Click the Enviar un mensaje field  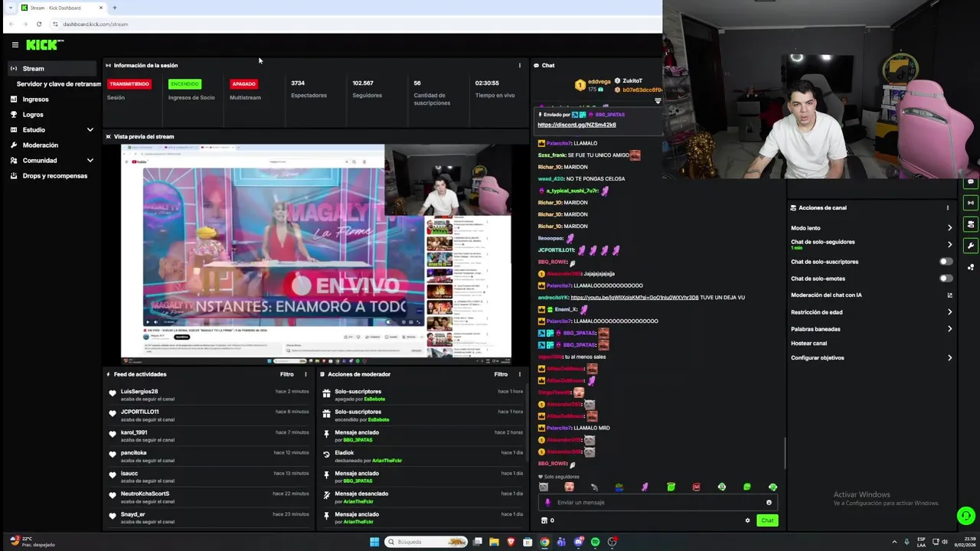point(658,503)
